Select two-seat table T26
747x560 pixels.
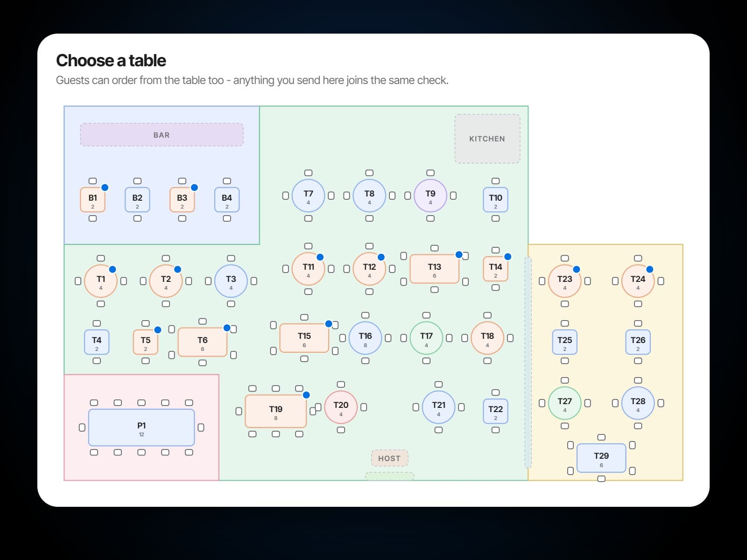click(x=638, y=342)
